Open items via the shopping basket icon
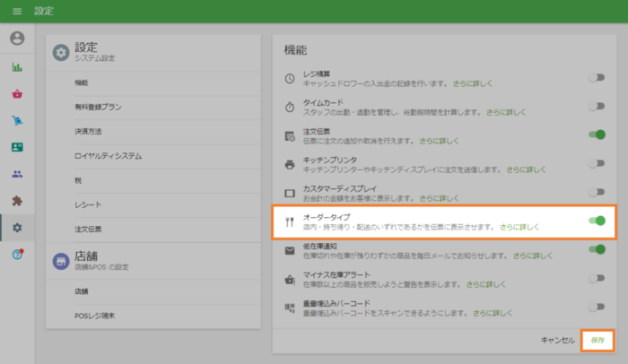The image size is (628, 364). pos(17,93)
